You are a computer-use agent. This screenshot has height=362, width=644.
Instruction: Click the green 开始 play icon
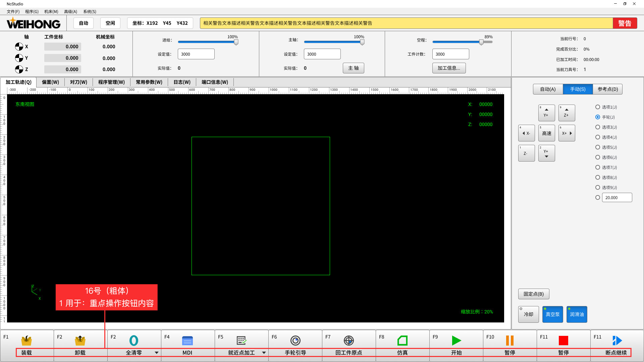click(x=457, y=341)
